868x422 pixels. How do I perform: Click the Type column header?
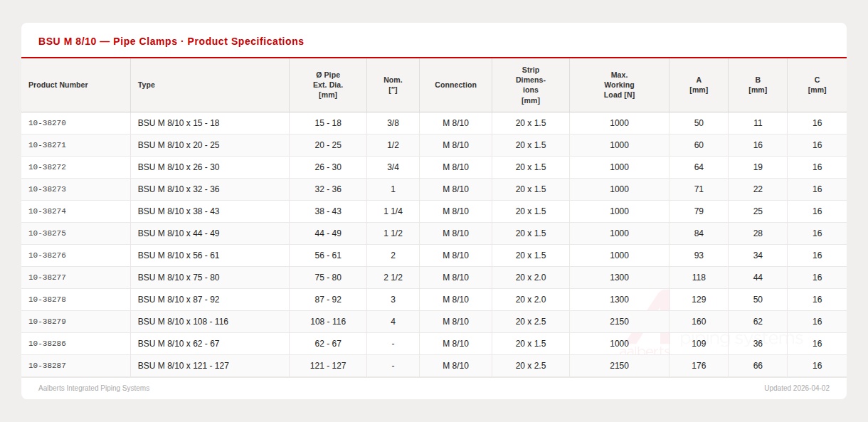pos(147,85)
